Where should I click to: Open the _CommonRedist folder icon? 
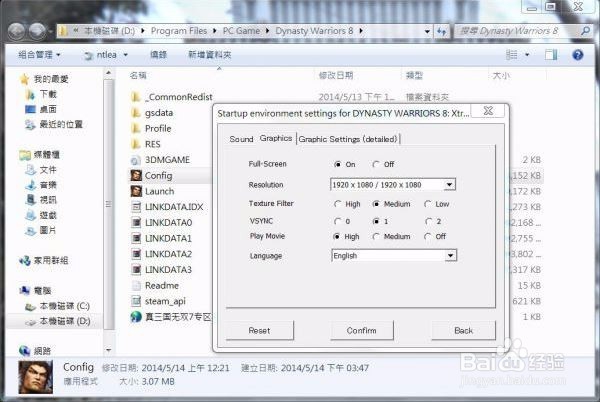tap(135, 97)
